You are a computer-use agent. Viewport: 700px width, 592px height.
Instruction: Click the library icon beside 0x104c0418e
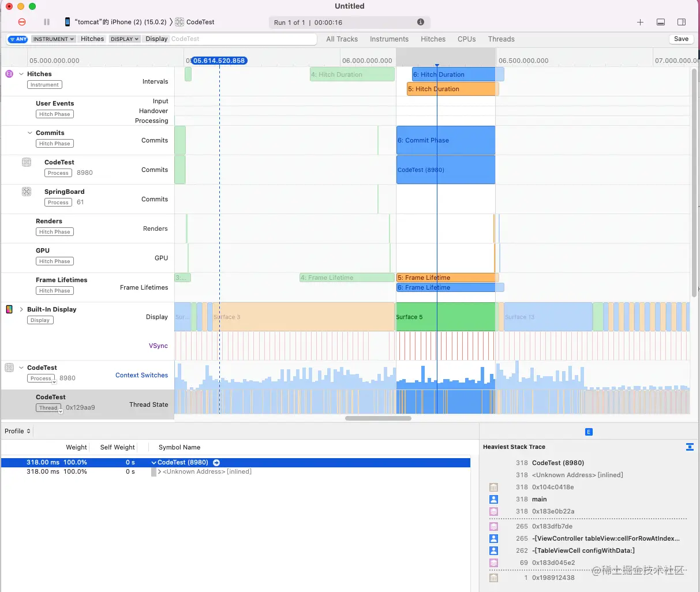point(493,487)
